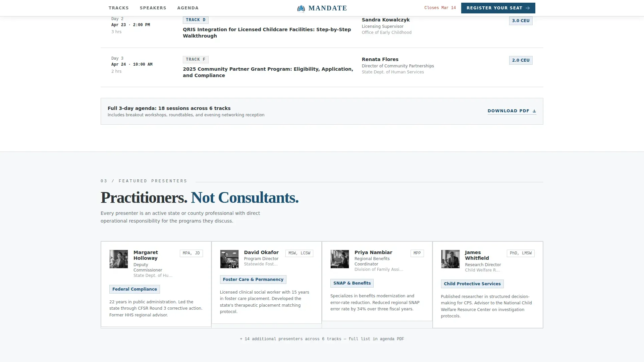The width and height of the screenshot is (644, 362).
Task: Click the James Whitfield name heading
Action: [477, 255]
